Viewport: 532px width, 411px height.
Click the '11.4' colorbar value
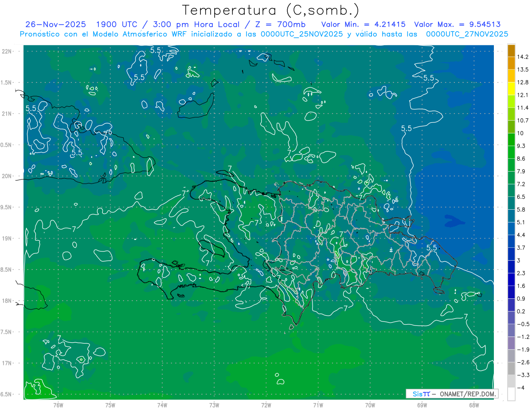point(523,108)
